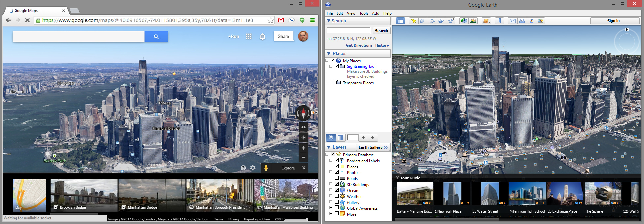Zoom out on Google Maps

click(303, 157)
